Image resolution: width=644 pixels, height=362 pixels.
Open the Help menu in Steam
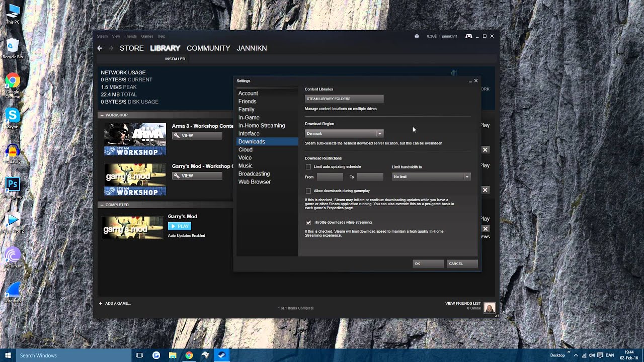[x=161, y=36]
